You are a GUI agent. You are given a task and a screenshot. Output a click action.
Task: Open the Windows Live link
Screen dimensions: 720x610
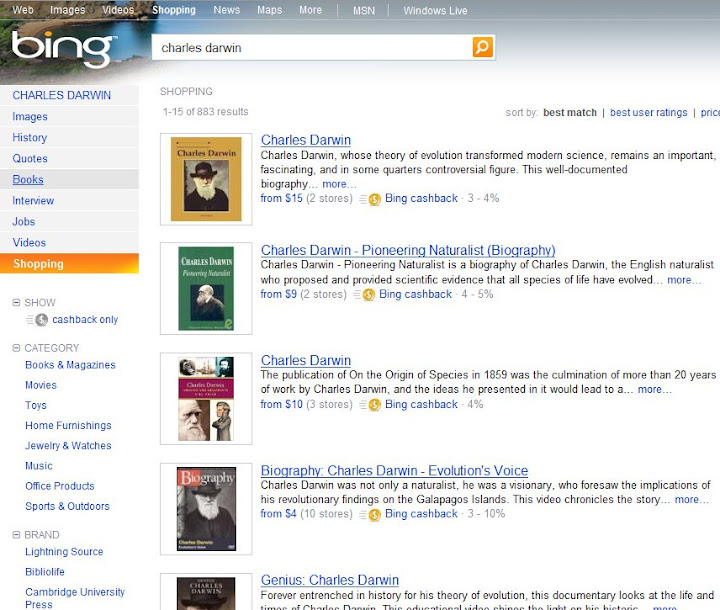click(435, 10)
